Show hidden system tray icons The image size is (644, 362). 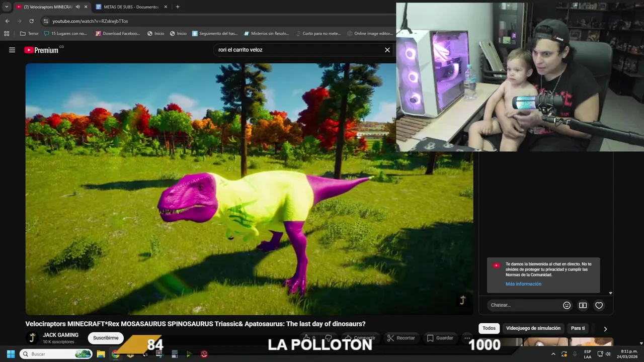pyautogui.click(x=553, y=354)
